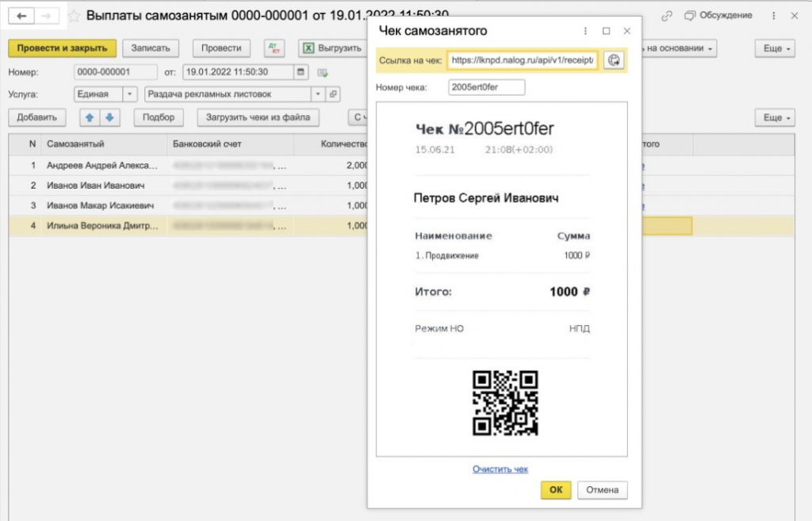This screenshot has width=812, height=521.
Task: Add a row with Добавить button
Action: [x=36, y=117]
